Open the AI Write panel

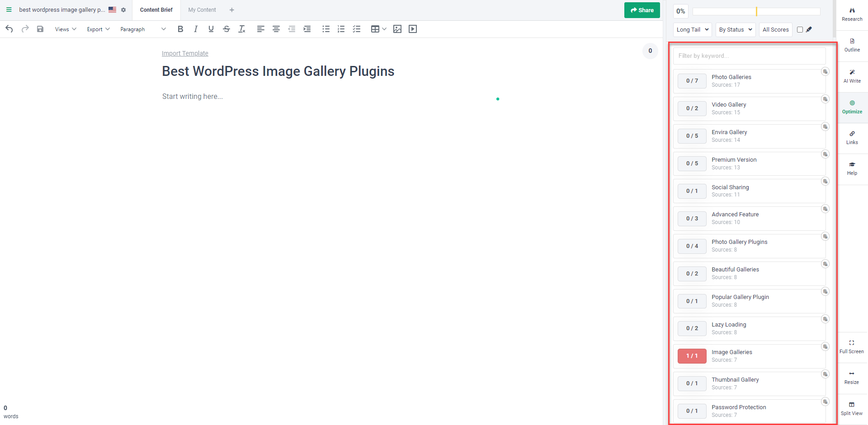(852, 77)
